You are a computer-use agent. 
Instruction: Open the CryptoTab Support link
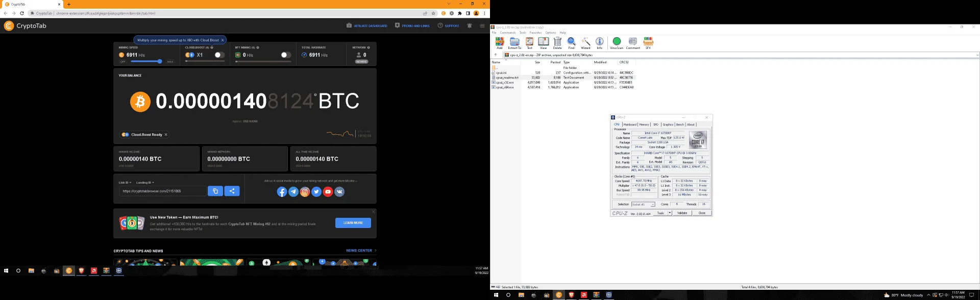click(x=448, y=26)
